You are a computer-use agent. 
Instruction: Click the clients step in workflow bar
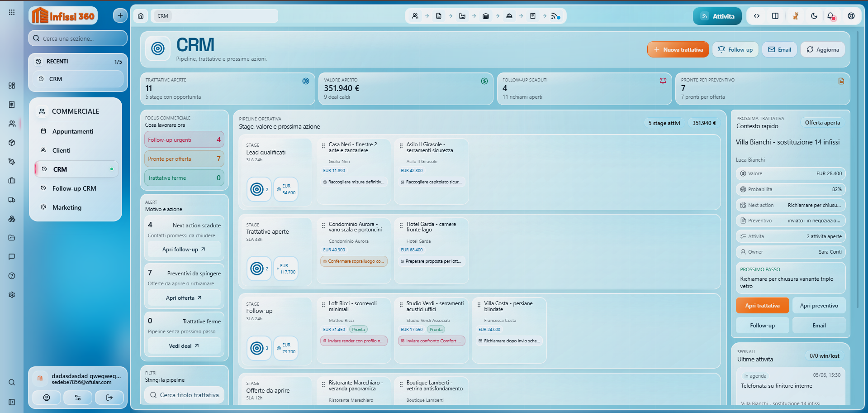pyautogui.click(x=415, y=16)
